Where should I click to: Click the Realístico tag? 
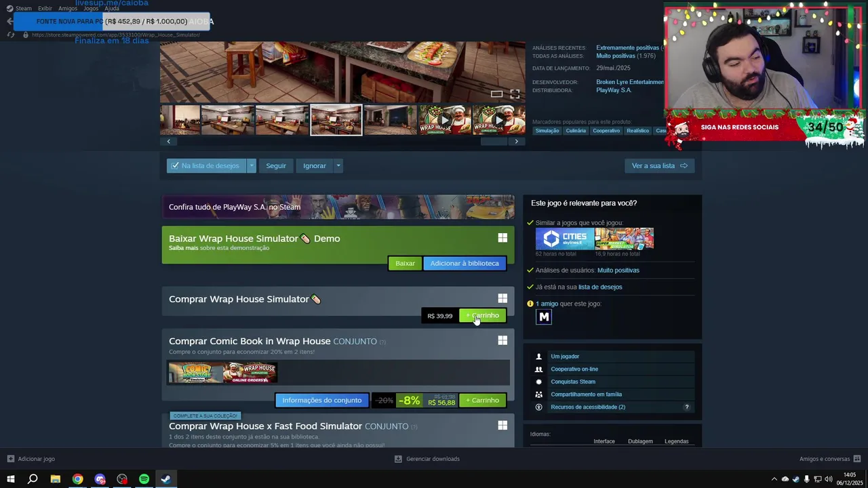coord(637,131)
